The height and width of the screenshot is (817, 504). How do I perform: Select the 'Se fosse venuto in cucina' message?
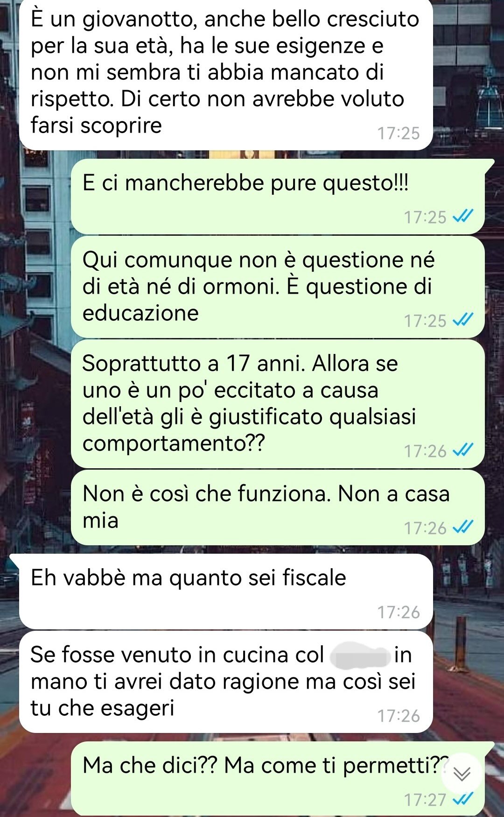(x=226, y=682)
